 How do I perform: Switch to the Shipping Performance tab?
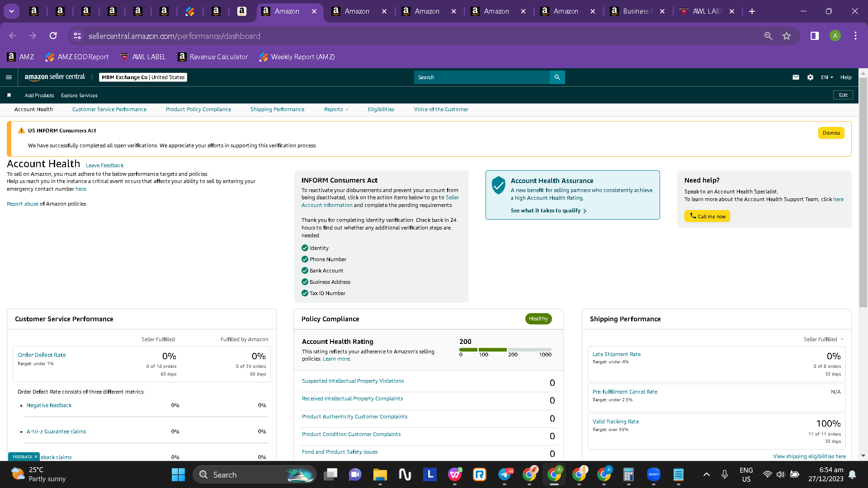[x=277, y=109]
